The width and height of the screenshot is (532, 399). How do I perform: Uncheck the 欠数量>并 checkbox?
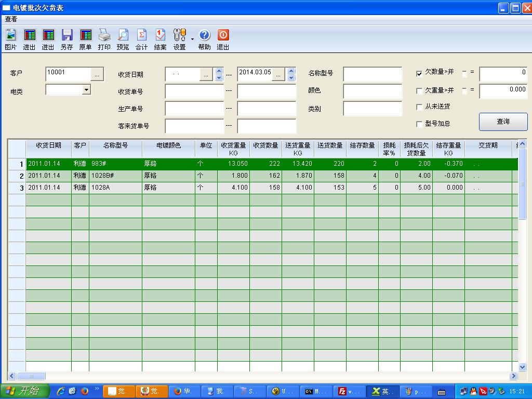[419, 73]
